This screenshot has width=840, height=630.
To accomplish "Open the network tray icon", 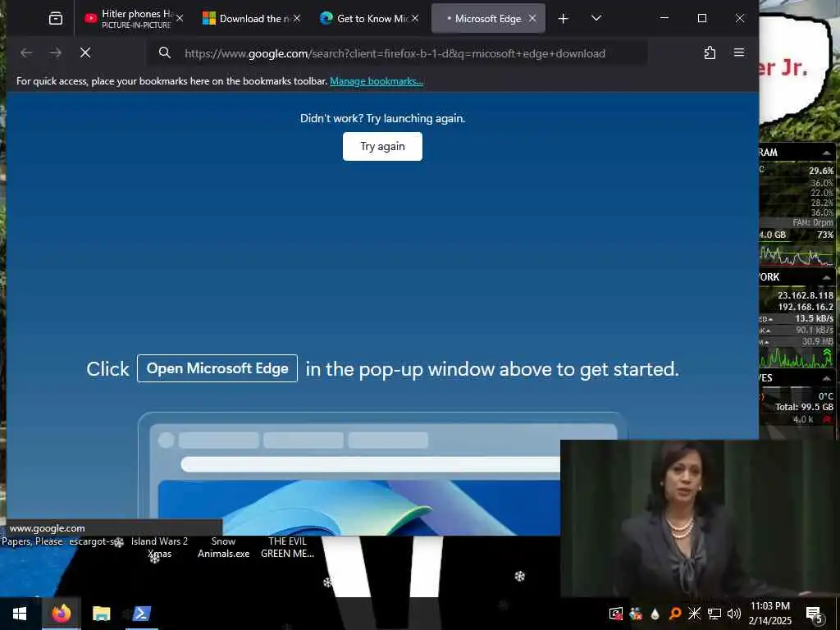I will (714, 614).
